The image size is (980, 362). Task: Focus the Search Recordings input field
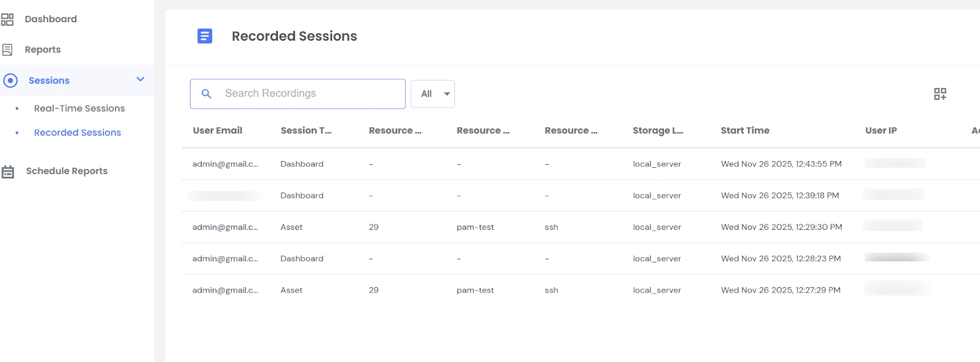298,94
